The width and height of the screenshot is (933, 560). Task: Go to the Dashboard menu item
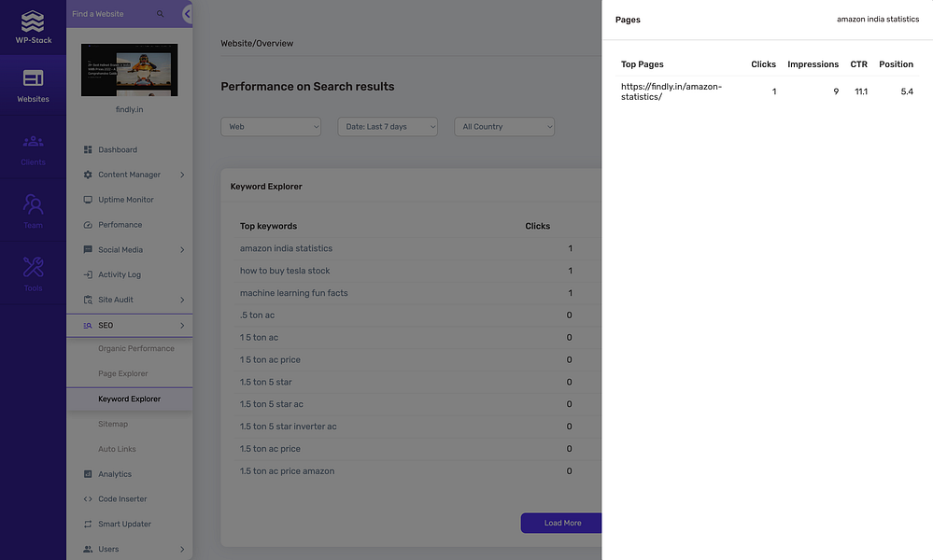tap(118, 150)
